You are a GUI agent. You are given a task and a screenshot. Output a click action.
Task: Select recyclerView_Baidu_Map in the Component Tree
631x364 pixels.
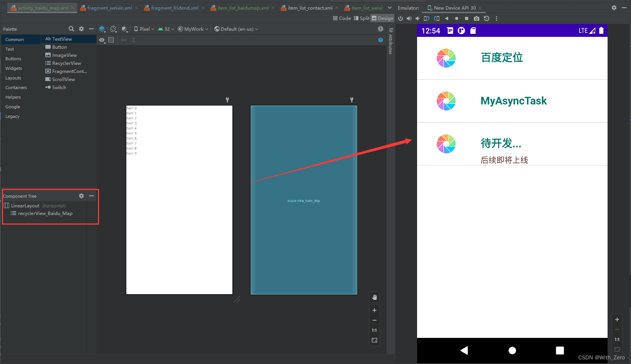point(46,213)
